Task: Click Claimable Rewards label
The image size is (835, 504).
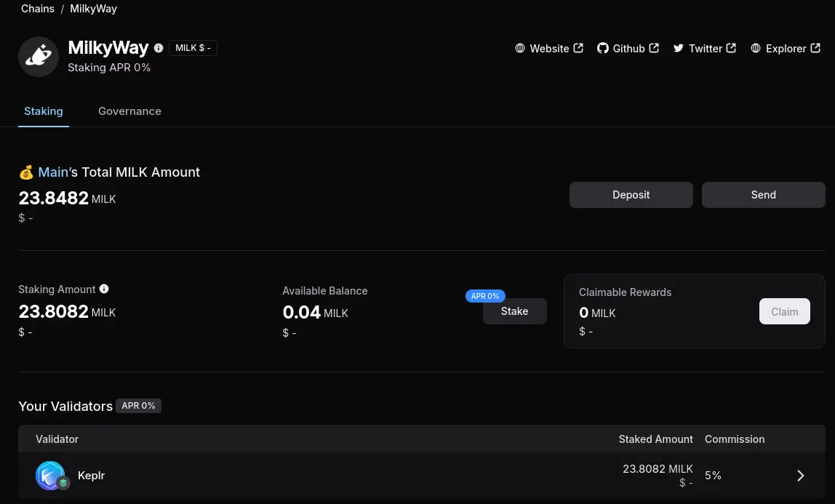Action: [626, 292]
